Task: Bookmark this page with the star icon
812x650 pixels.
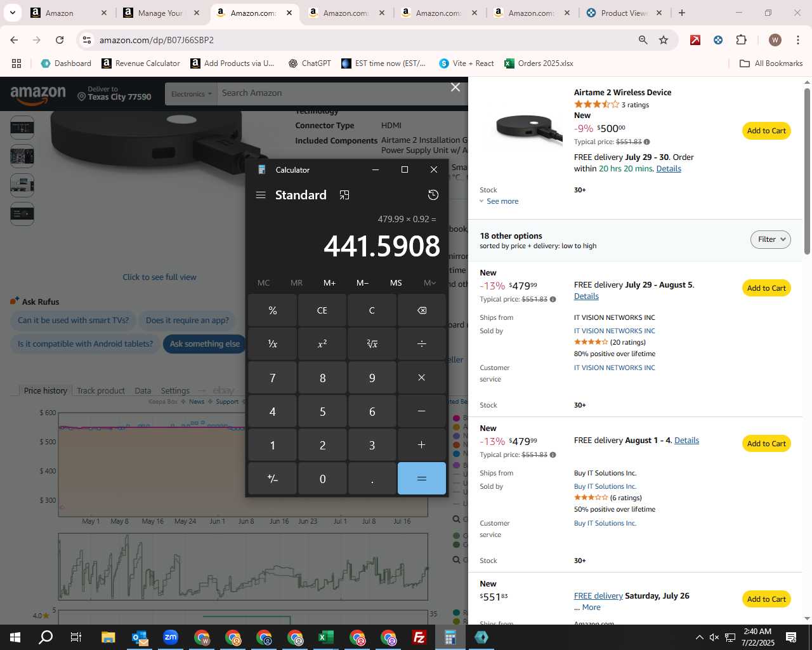Action: tap(664, 40)
